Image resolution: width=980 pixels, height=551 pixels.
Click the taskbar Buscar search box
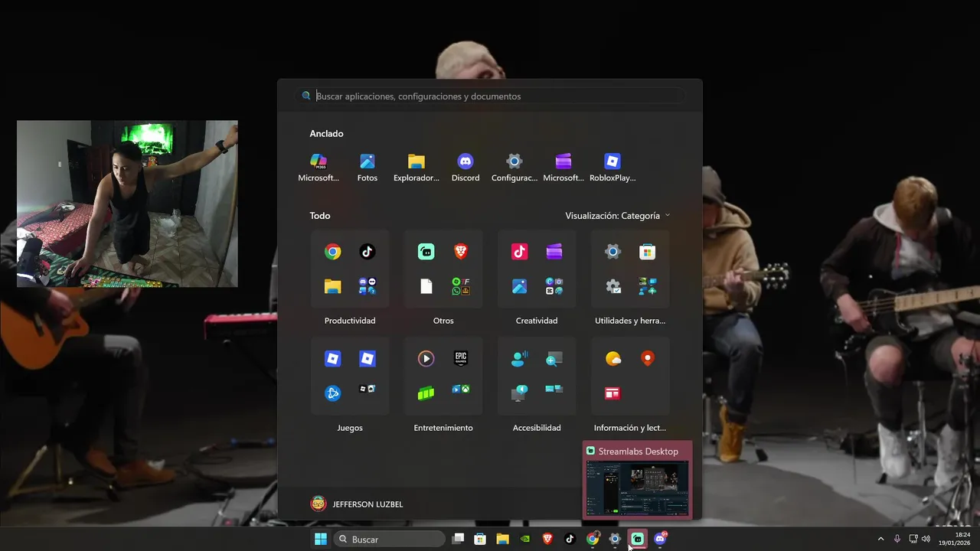coord(390,539)
